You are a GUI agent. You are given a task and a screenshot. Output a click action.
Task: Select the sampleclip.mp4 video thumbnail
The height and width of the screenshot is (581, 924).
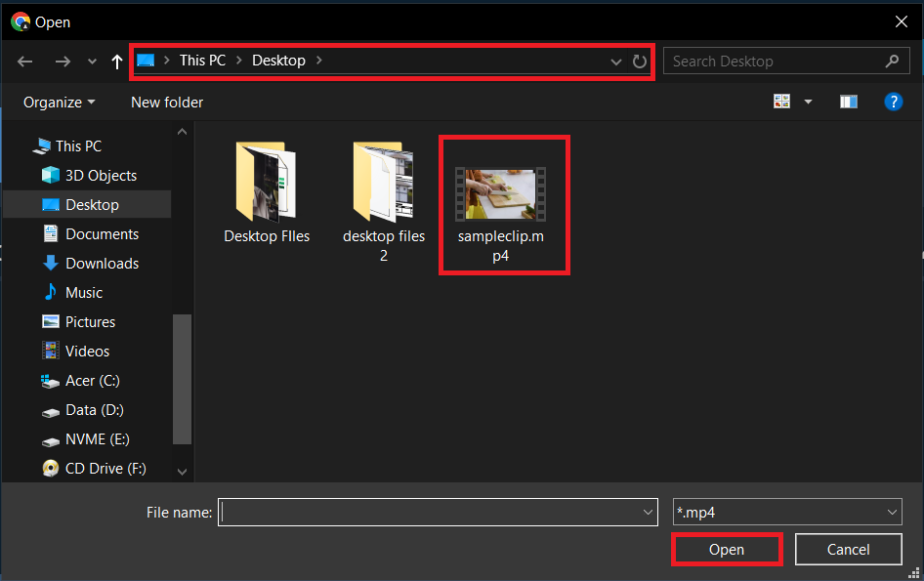coord(504,191)
